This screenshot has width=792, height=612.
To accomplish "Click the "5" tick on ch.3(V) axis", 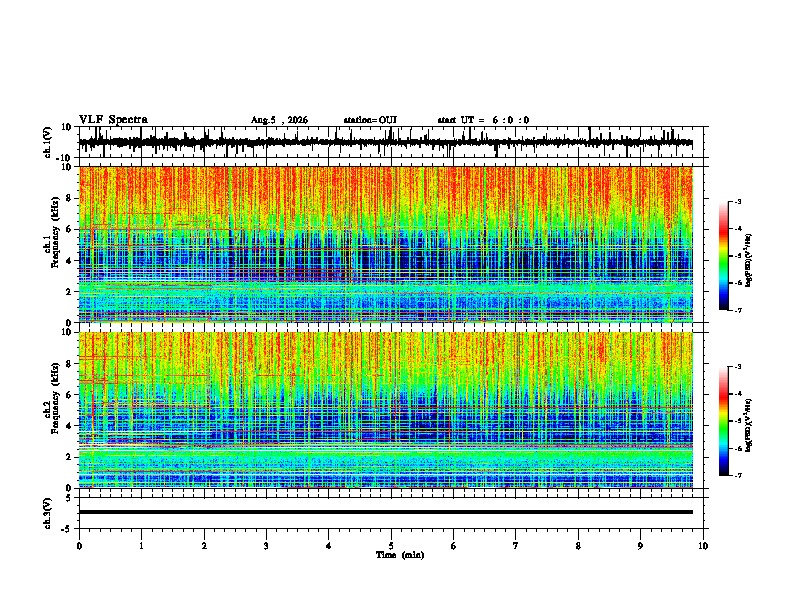I will 69,498.
